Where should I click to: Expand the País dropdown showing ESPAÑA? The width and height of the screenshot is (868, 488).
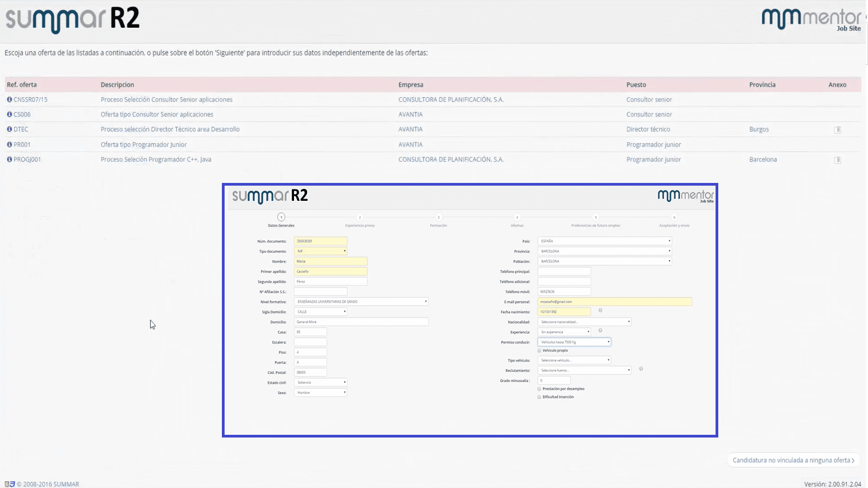[605, 241]
